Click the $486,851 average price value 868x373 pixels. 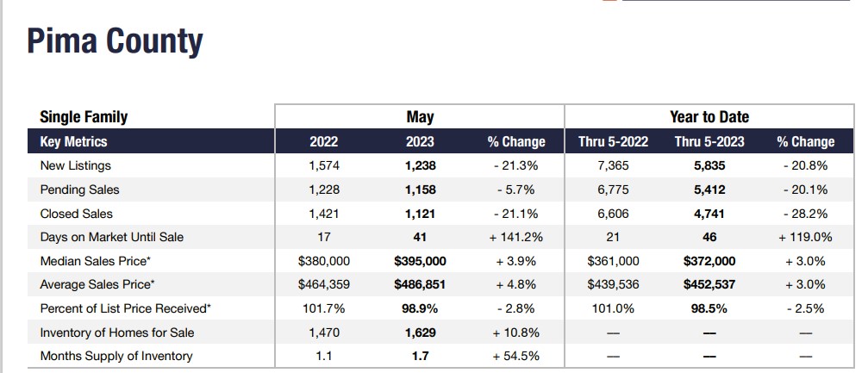click(x=420, y=284)
